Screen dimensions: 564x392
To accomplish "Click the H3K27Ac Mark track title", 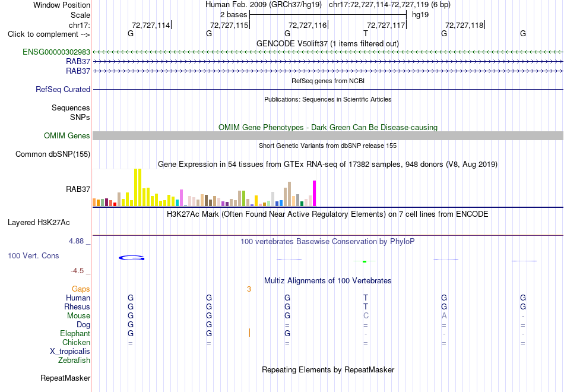I will [328, 214].
